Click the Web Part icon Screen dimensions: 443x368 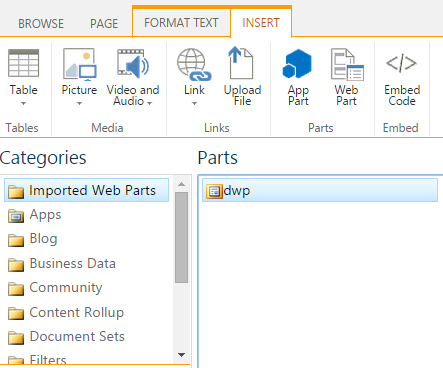(347, 64)
